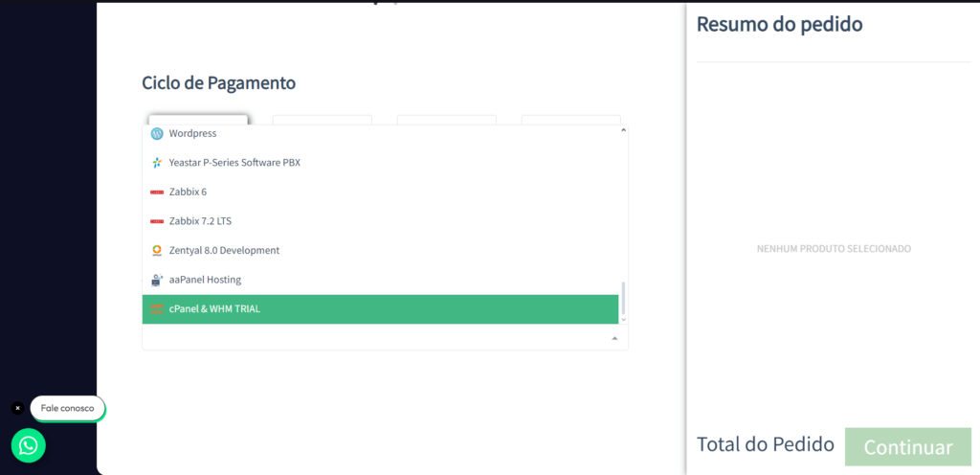This screenshot has height=475, width=980.
Task: Click the red Zabbix 7.2 LTS icon
Action: pyautogui.click(x=157, y=221)
